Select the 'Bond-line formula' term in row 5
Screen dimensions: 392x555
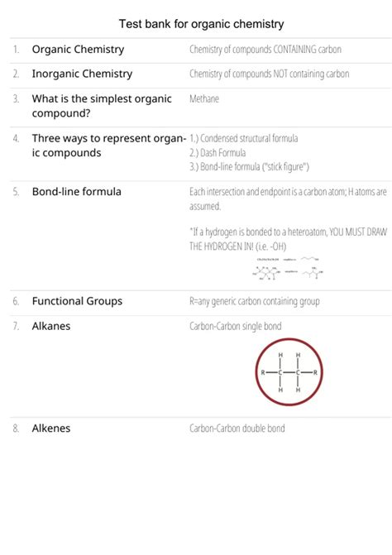click(x=76, y=192)
